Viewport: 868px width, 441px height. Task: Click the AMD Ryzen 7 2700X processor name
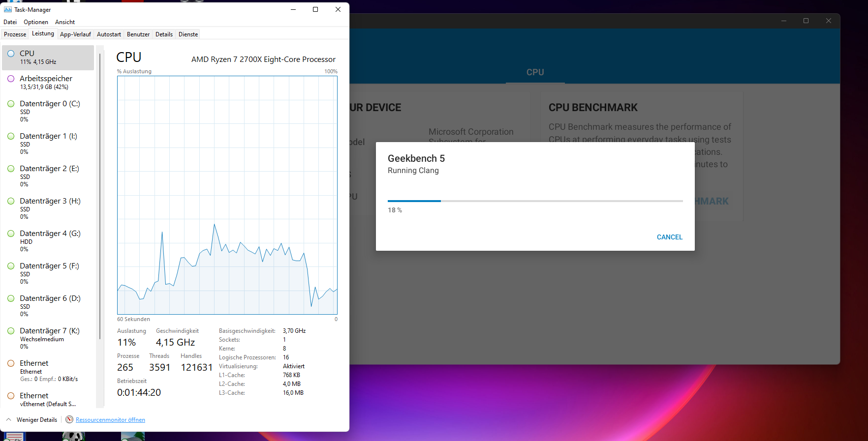click(263, 59)
